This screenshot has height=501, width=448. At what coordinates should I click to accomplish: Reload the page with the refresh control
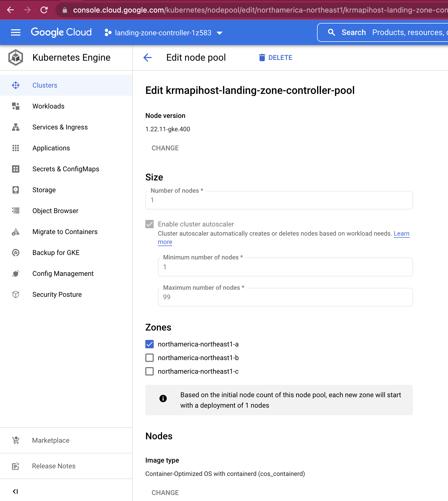[44, 10]
